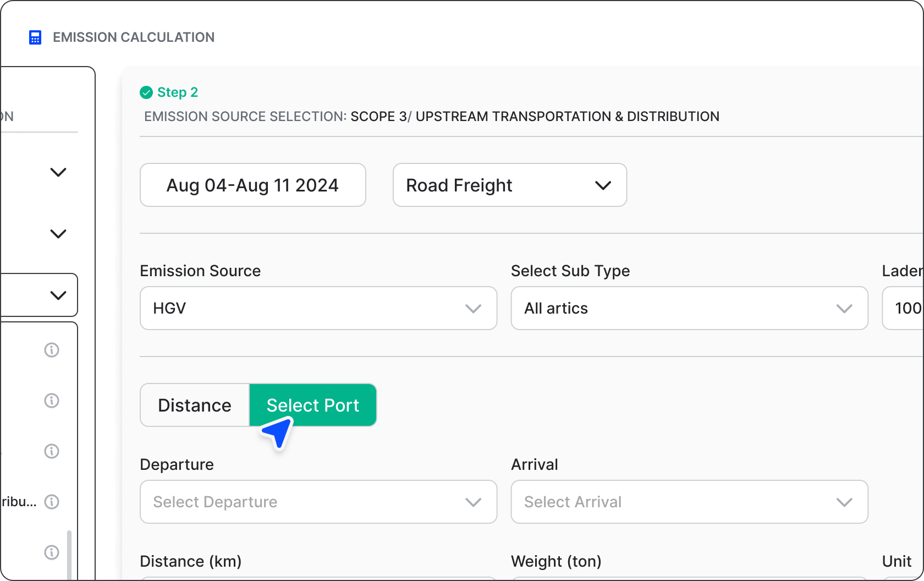The height and width of the screenshot is (581, 924).
Task: Open the Select Departure dropdown
Action: (x=318, y=502)
